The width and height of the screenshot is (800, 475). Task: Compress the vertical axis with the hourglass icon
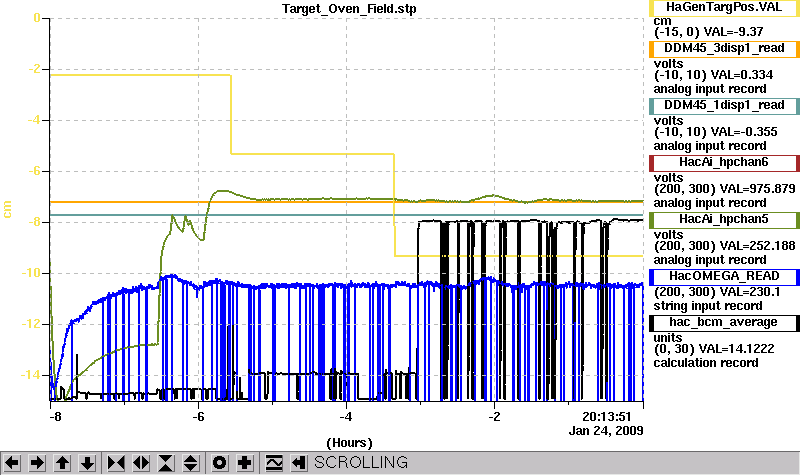(x=166, y=463)
